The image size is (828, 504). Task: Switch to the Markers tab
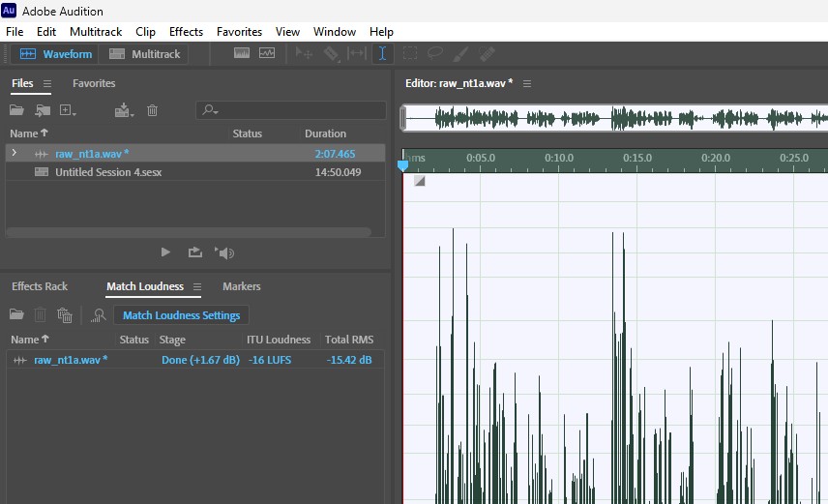pyautogui.click(x=241, y=286)
